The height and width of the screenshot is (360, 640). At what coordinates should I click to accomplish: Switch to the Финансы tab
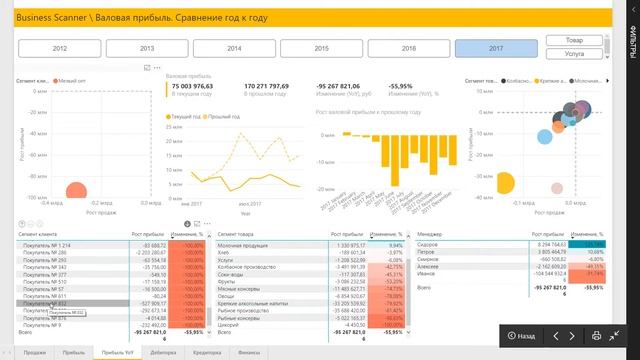(x=249, y=353)
